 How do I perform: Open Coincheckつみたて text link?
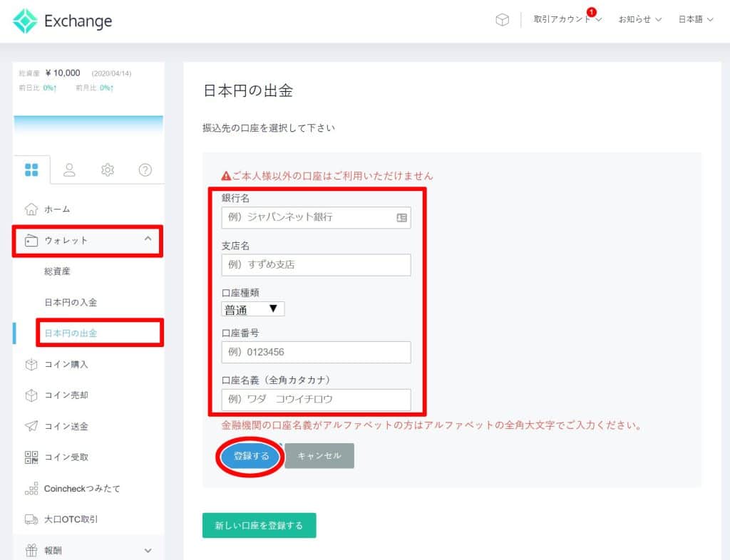point(82,488)
